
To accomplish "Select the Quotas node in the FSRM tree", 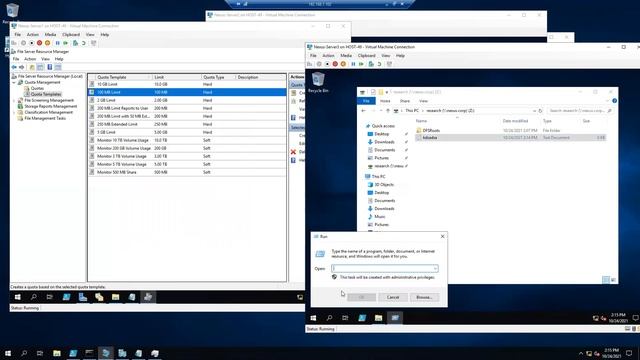I will (x=37, y=89).
